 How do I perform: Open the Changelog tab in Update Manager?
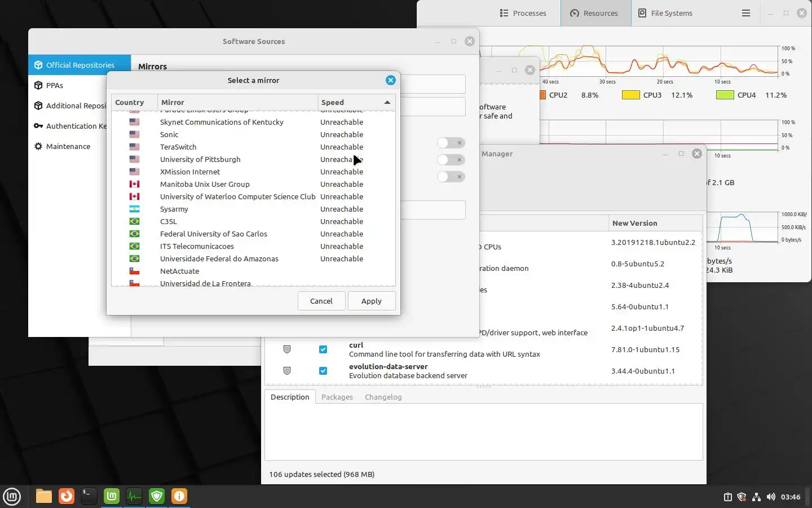click(x=383, y=397)
